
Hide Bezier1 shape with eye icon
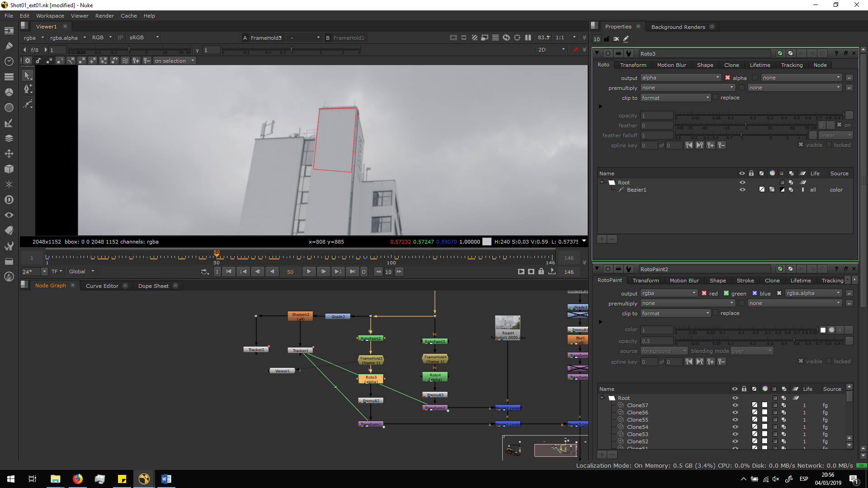742,190
